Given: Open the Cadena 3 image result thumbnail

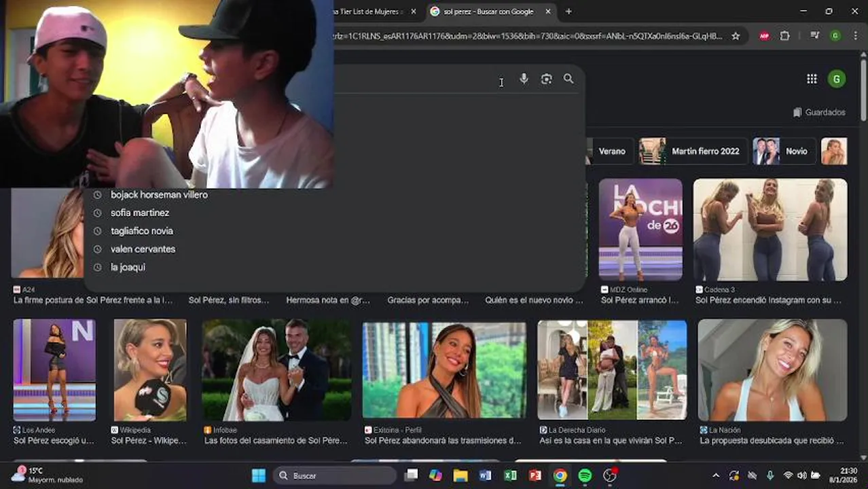Looking at the screenshot, I should 770,230.
